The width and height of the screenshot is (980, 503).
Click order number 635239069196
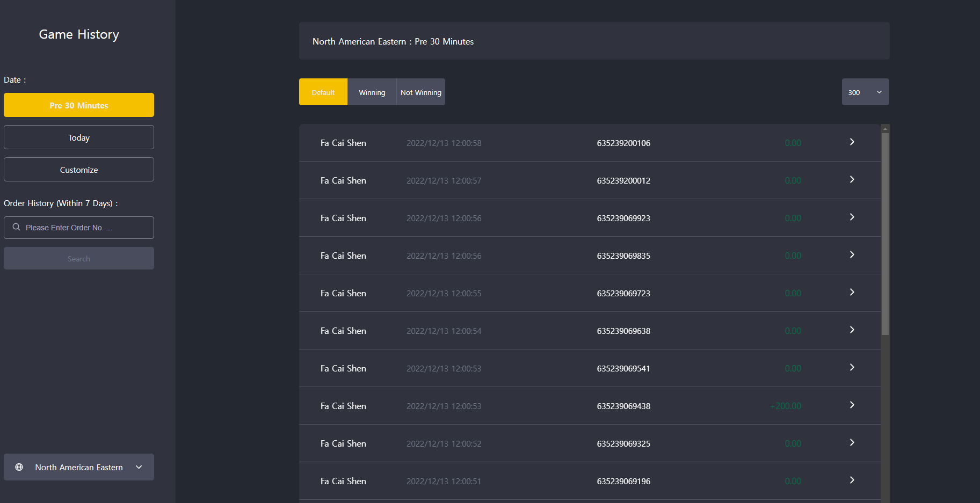point(623,481)
